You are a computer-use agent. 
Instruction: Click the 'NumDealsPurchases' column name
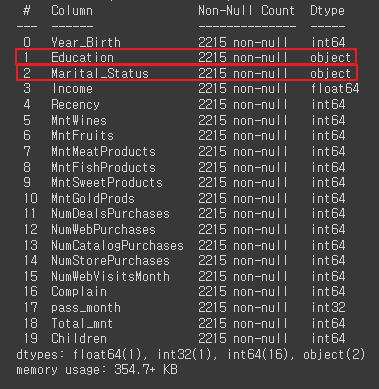pyautogui.click(x=110, y=214)
